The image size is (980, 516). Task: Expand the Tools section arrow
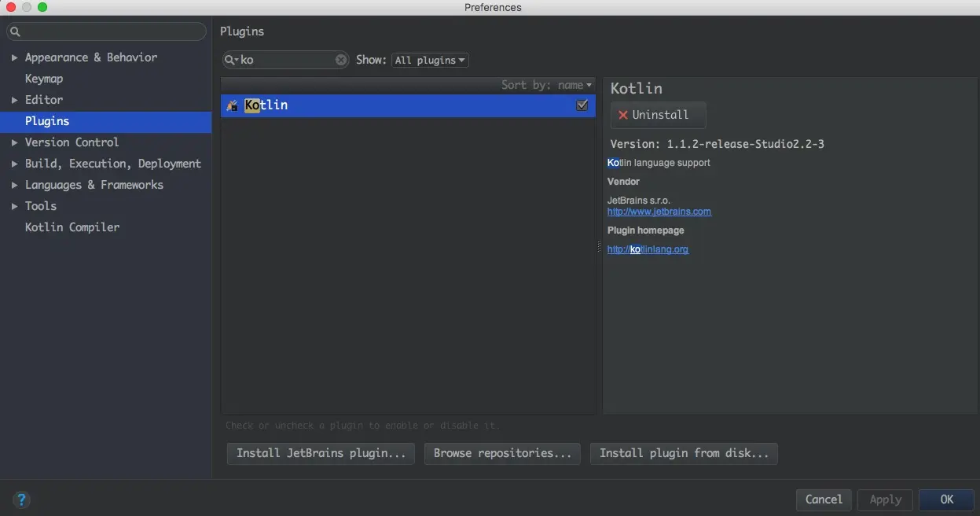pos(14,206)
